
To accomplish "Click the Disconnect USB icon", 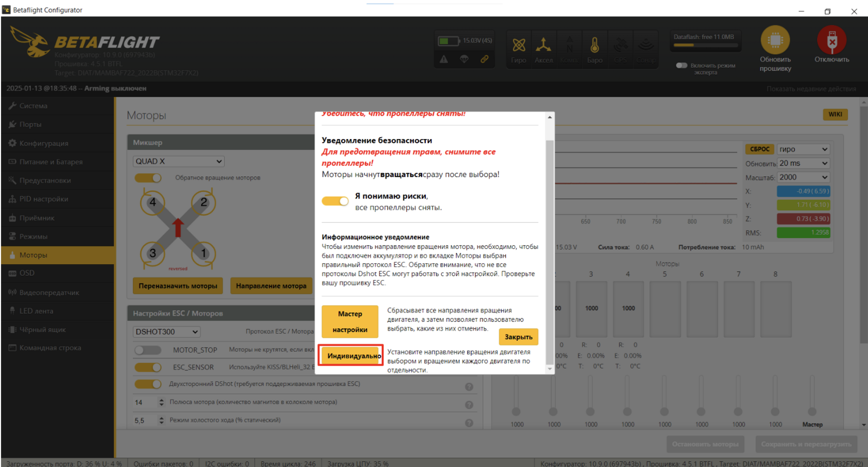I will [831, 40].
